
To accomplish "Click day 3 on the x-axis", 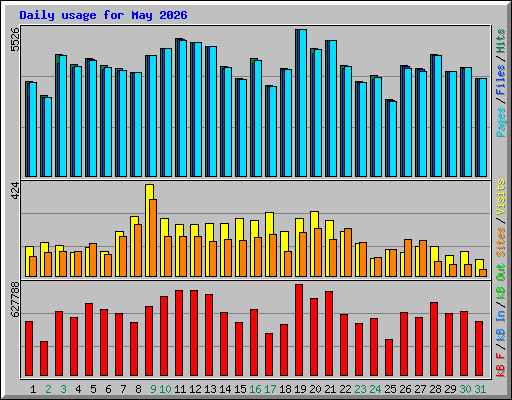I will (x=63, y=389).
